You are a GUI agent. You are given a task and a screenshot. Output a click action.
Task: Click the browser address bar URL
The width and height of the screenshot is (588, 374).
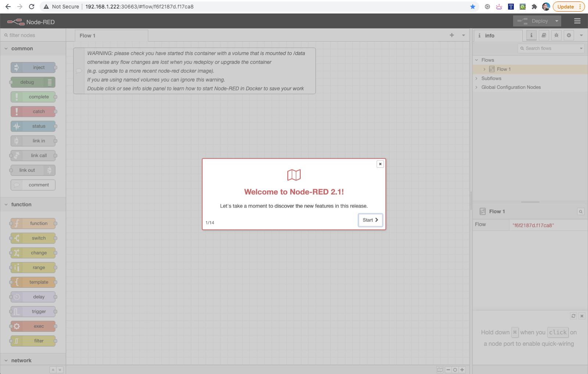(x=139, y=7)
